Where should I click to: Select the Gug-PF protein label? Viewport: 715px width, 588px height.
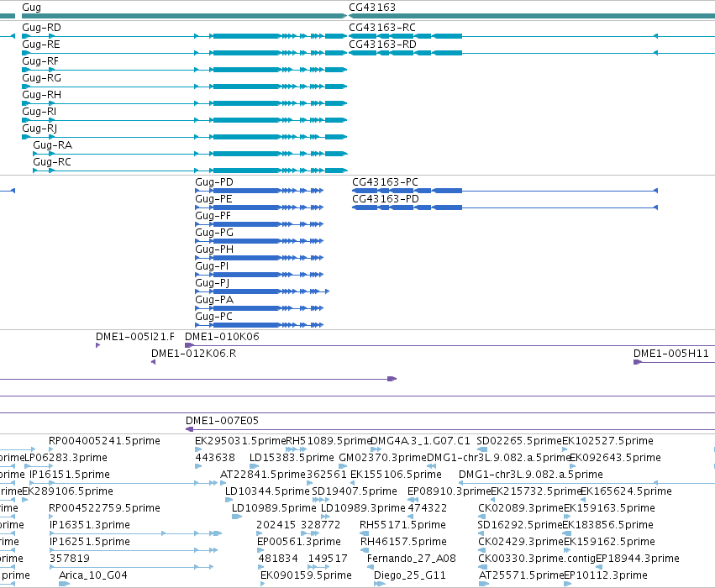tap(213, 216)
